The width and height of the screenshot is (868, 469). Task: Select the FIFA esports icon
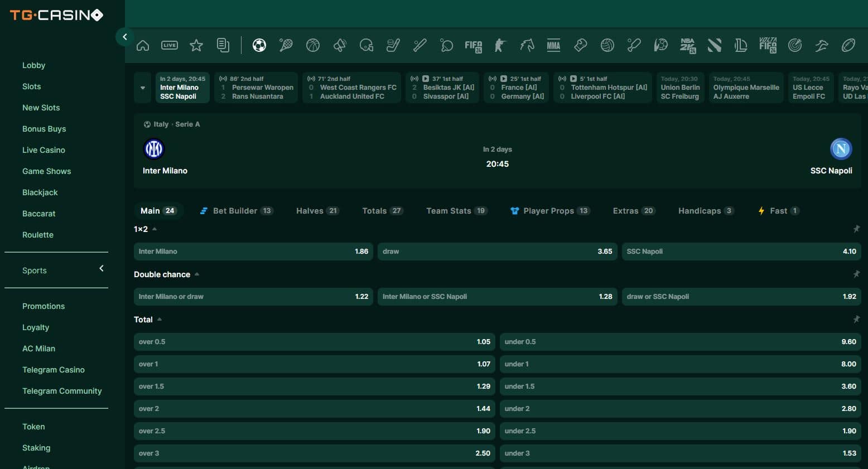474,46
